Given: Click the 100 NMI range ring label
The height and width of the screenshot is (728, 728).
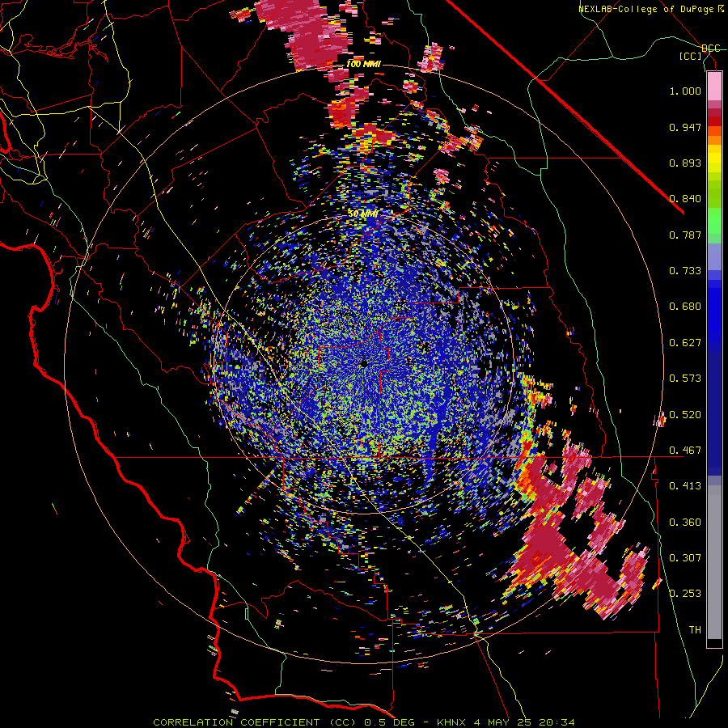Looking at the screenshot, I should point(363,64).
